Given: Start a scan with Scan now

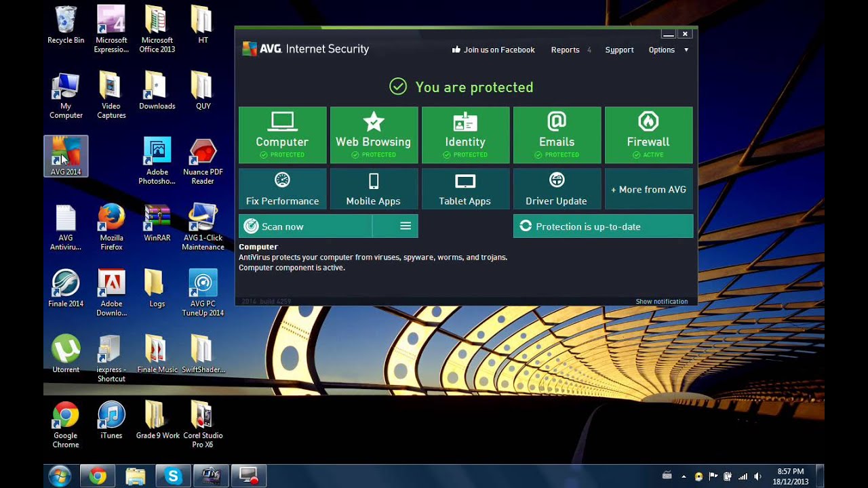Looking at the screenshot, I should pos(305,226).
